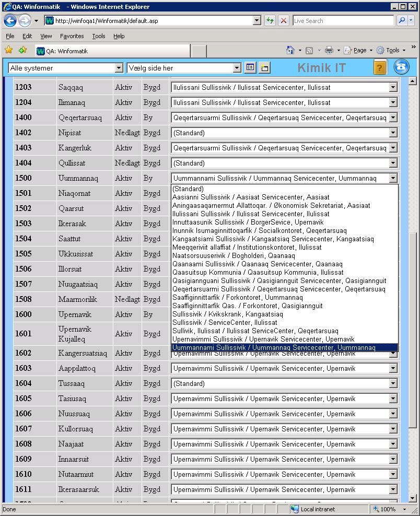The height and width of the screenshot is (516, 420).
Task: Open the Favorites menu
Action: tap(72, 36)
